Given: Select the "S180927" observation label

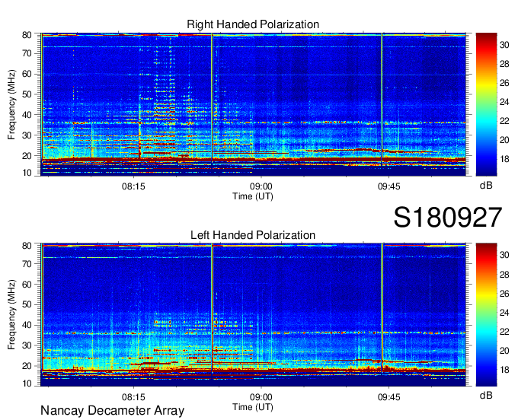Looking at the screenshot, I should click(448, 218).
